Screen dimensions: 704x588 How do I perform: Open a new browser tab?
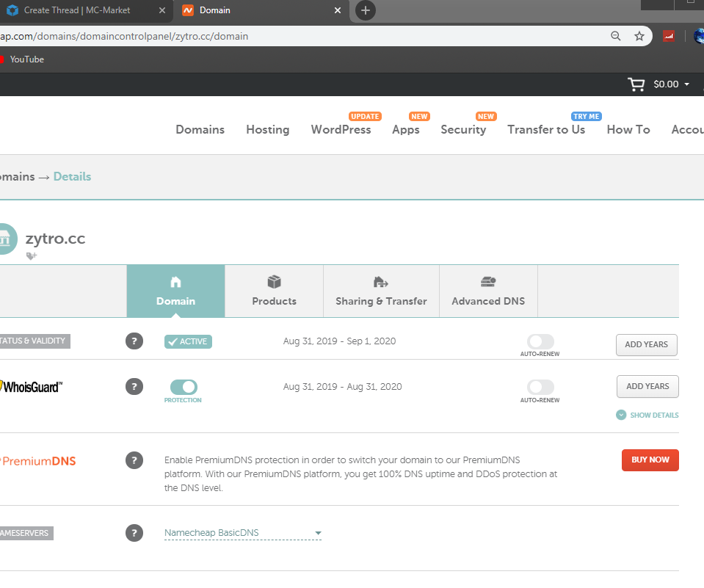point(366,10)
